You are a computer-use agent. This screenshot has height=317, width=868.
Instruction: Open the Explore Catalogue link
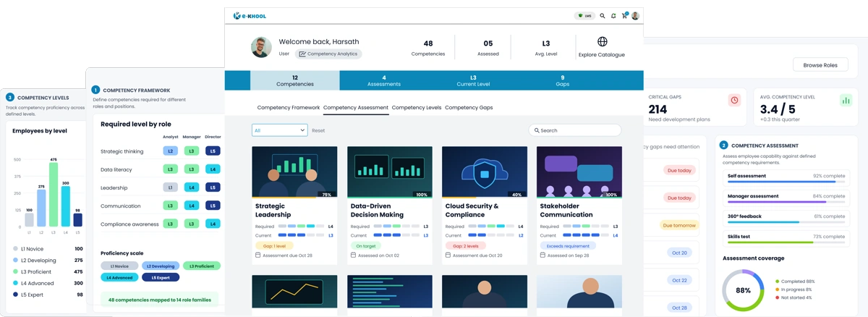602,54
